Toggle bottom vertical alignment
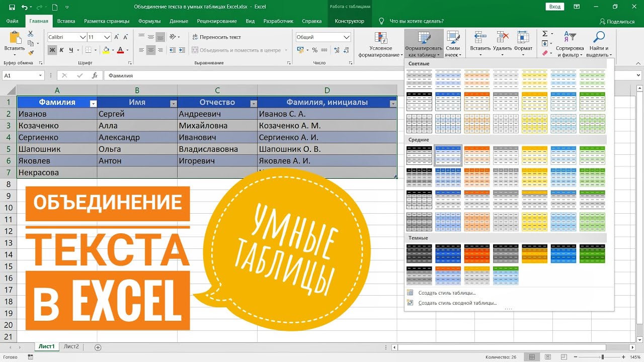The height and width of the screenshot is (362, 644). (160, 37)
